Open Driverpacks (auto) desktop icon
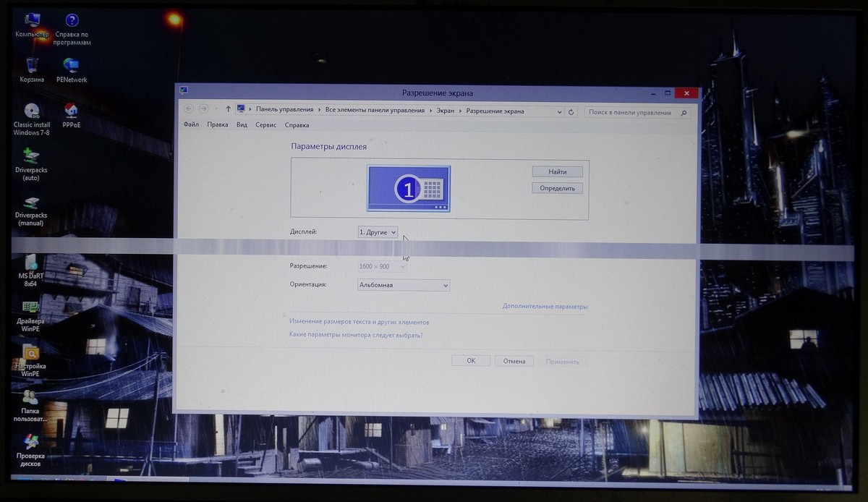 pyautogui.click(x=31, y=156)
